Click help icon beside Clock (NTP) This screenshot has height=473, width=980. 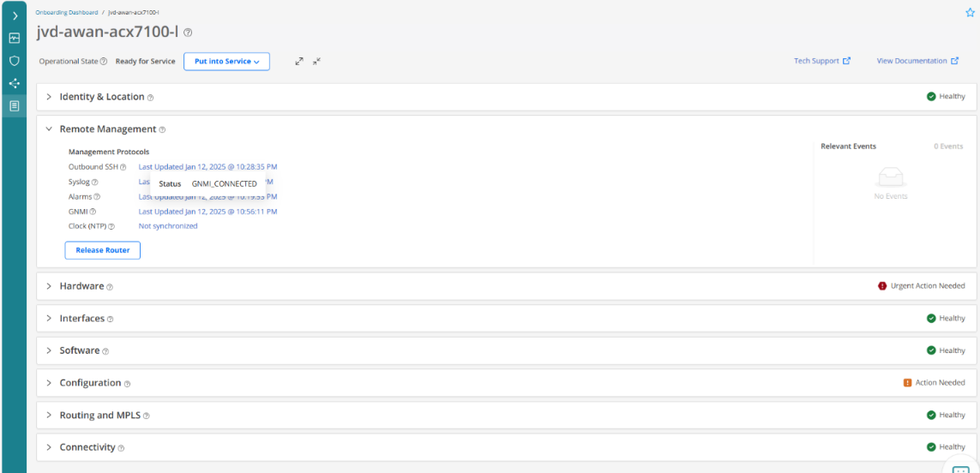(x=111, y=226)
